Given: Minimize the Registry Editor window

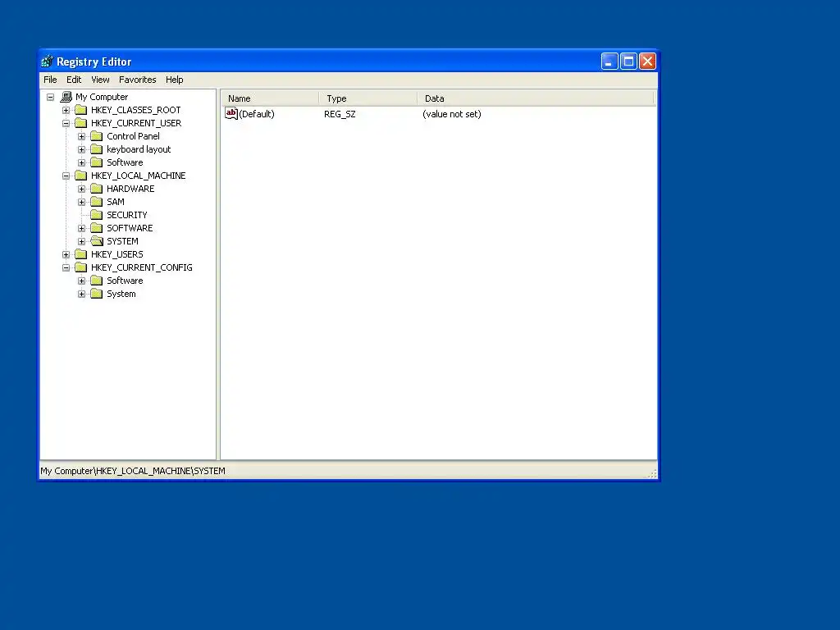Looking at the screenshot, I should coord(609,62).
